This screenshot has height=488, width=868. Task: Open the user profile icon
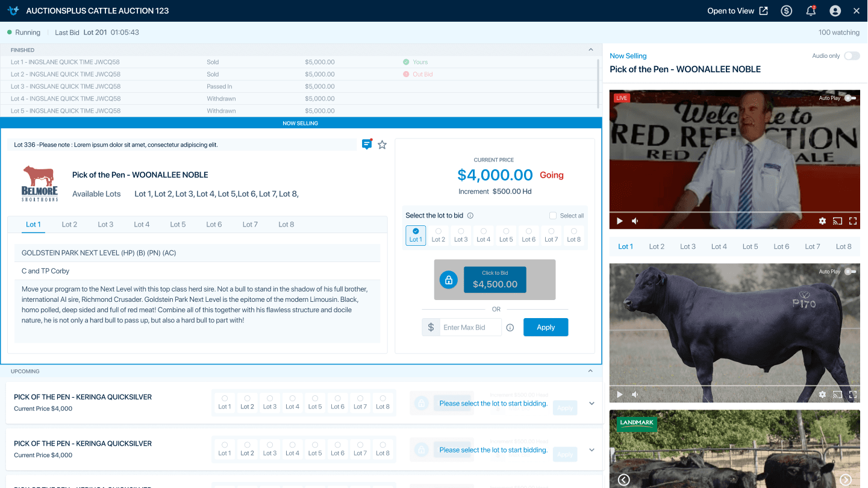point(835,11)
